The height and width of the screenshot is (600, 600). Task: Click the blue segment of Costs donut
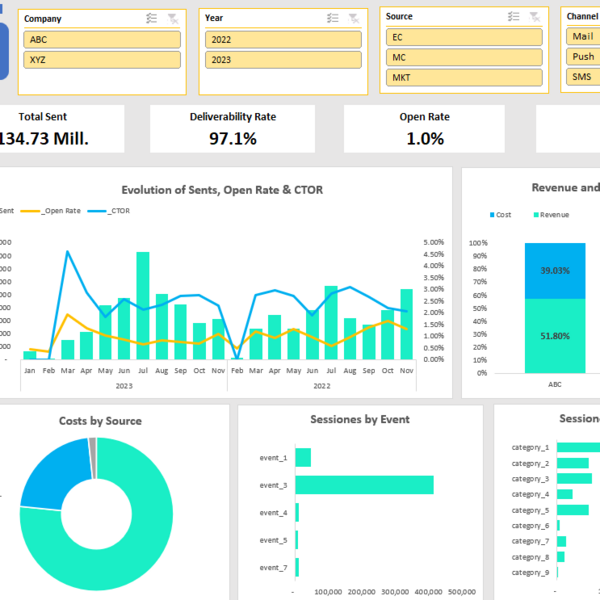point(54,474)
